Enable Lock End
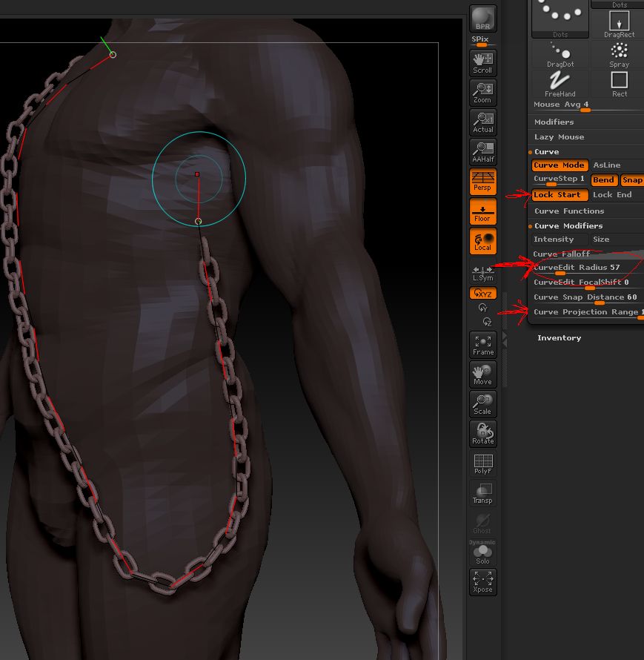Image resolution: width=644 pixels, height=660 pixels. click(x=612, y=195)
